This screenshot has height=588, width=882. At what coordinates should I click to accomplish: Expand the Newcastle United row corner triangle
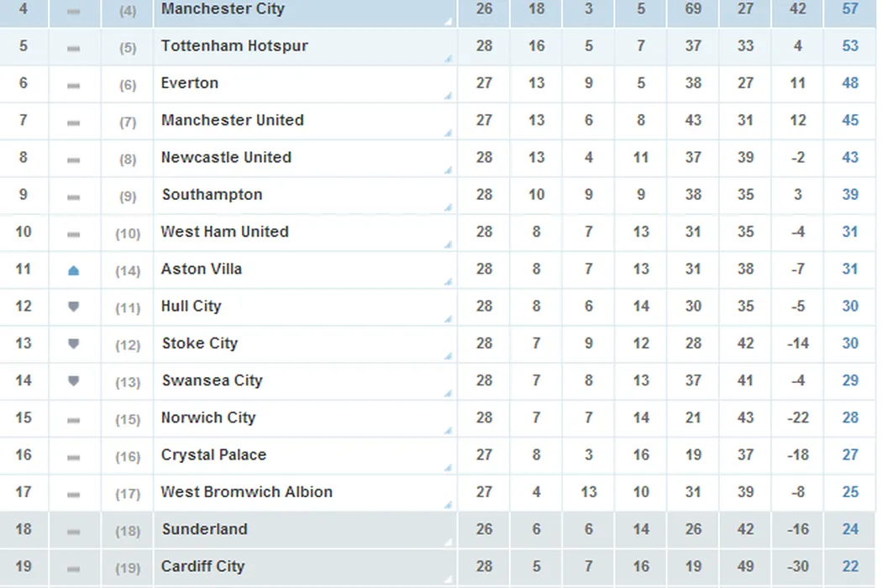(449, 171)
